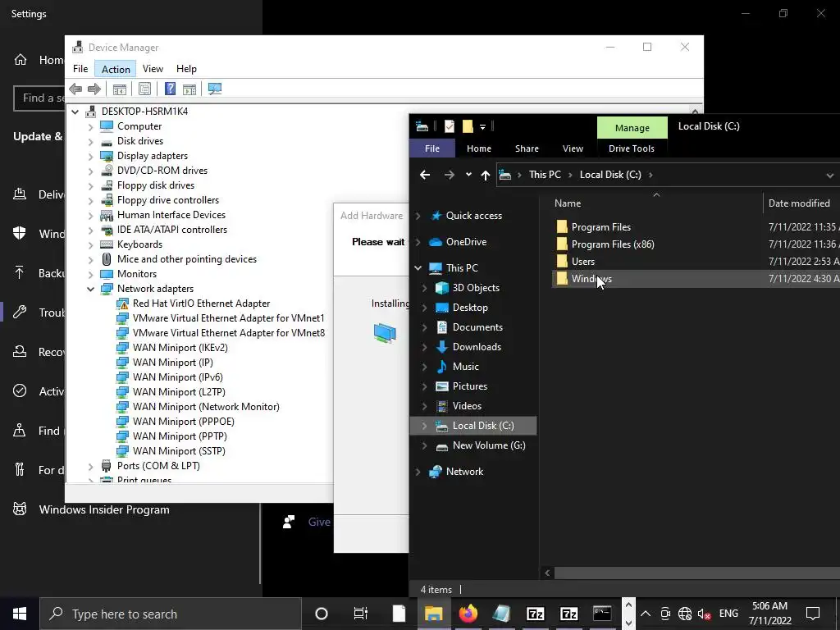Click Scan for hardware changes monitor icon
Image resolution: width=840 pixels, height=630 pixels.
pos(215,89)
